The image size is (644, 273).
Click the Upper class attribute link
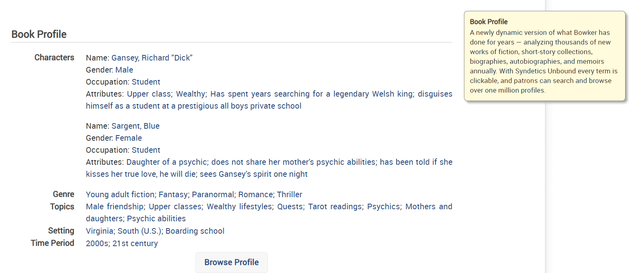[149, 94]
